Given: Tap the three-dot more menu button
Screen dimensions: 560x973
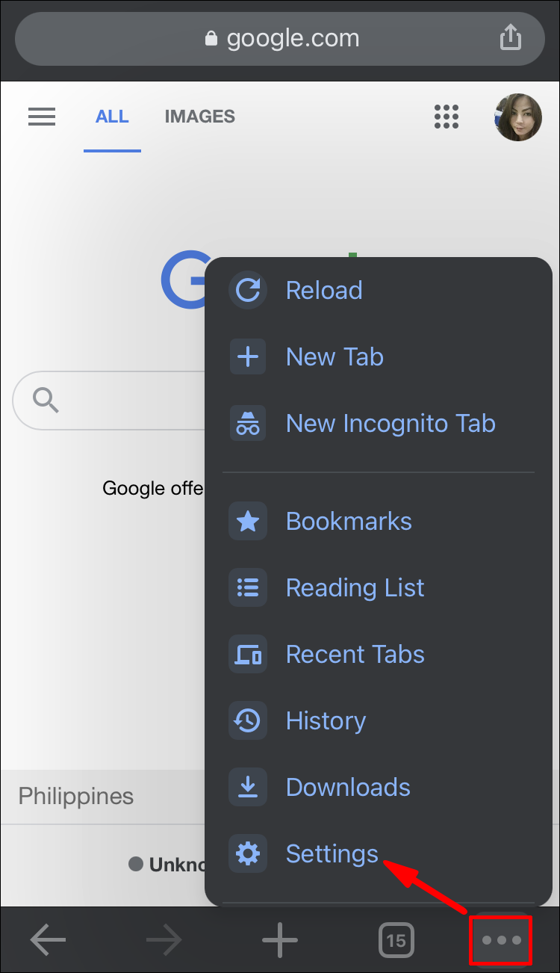Looking at the screenshot, I should [501, 939].
